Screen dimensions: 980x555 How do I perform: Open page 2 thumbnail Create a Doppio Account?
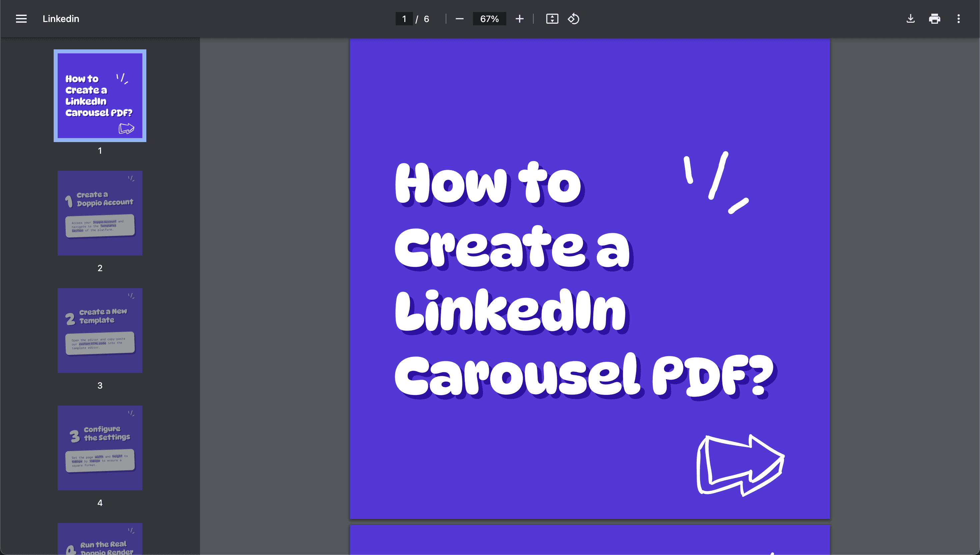click(100, 213)
